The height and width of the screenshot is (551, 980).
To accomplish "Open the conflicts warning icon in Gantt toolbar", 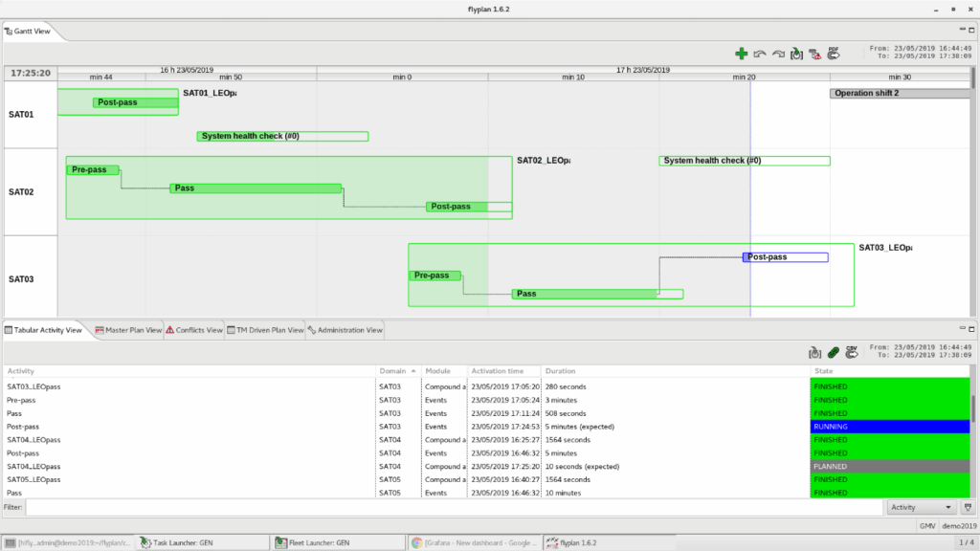I will (815, 55).
